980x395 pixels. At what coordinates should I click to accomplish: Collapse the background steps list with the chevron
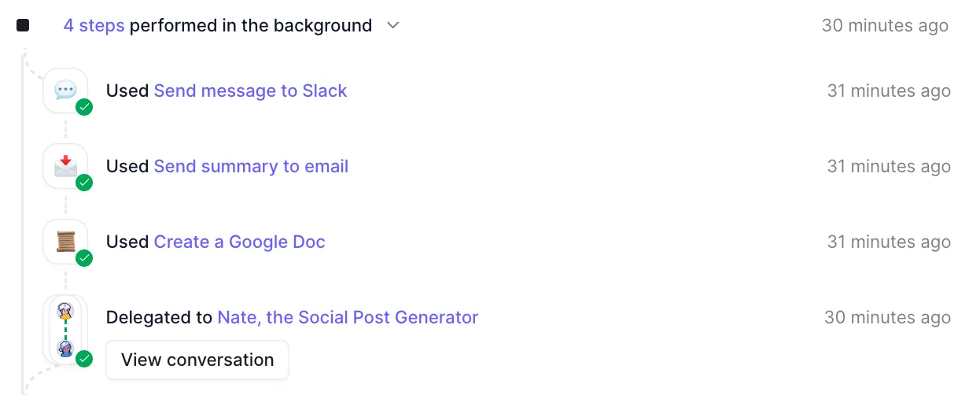(x=393, y=25)
